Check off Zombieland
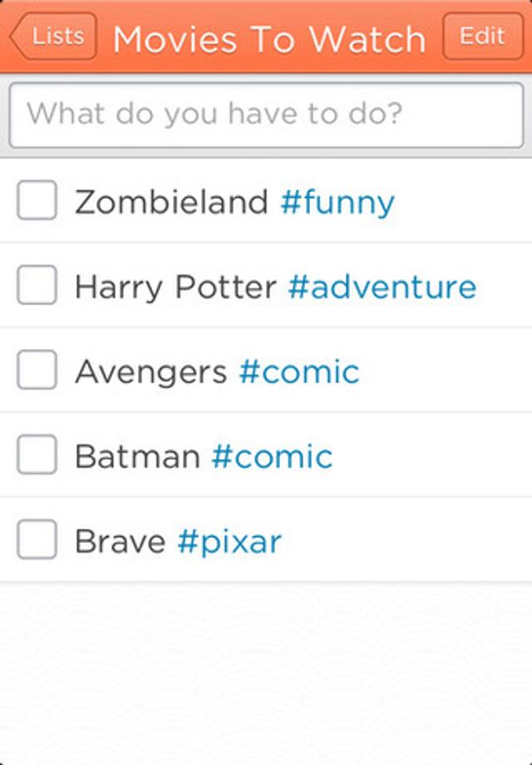The width and height of the screenshot is (532, 765). coord(37,200)
